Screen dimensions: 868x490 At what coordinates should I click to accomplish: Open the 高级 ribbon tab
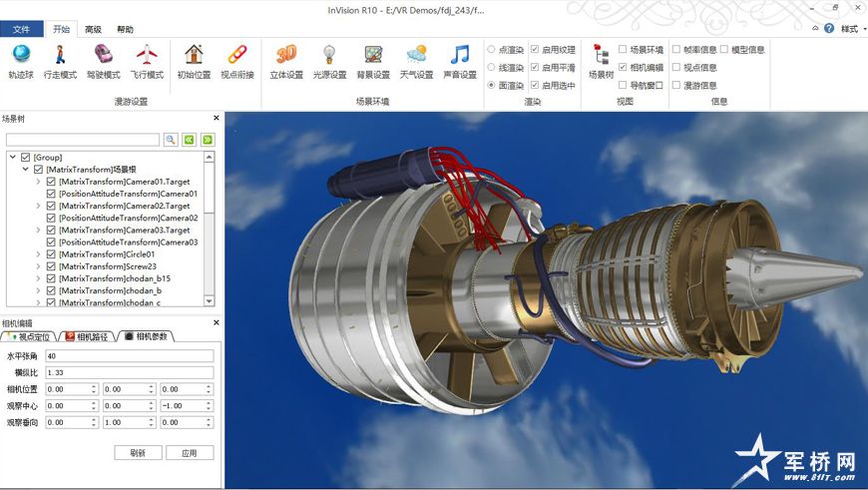93,30
